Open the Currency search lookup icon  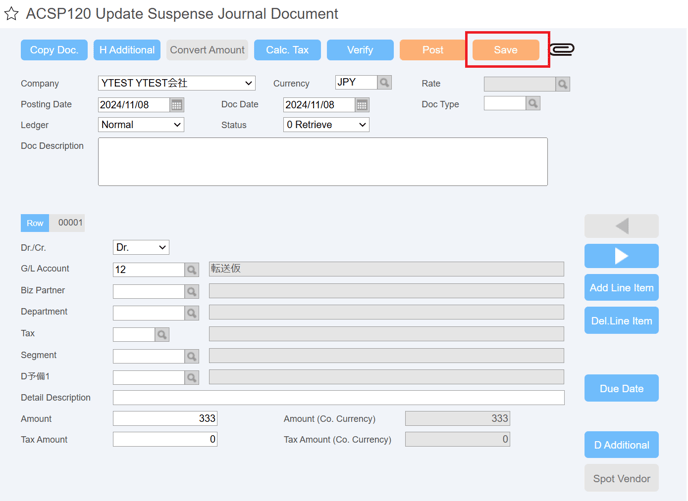(x=384, y=82)
